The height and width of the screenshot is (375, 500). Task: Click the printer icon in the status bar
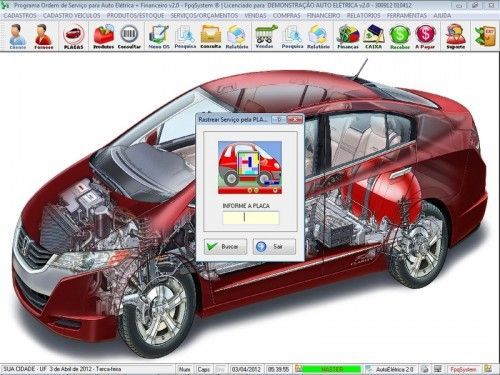coord(425,369)
